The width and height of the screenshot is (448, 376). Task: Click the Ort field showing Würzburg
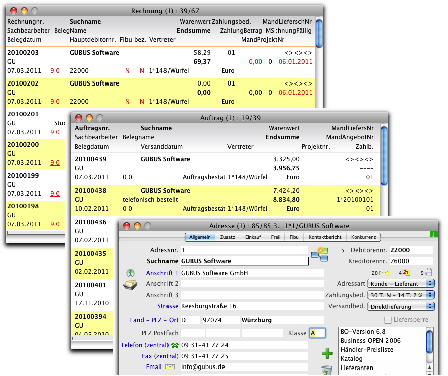coord(282,320)
